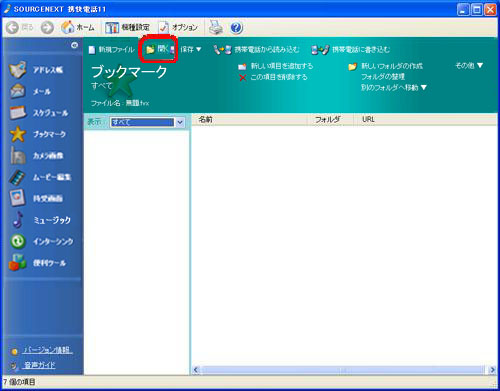Add a new item (新しい項目を追加する)

pyautogui.click(x=276, y=66)
